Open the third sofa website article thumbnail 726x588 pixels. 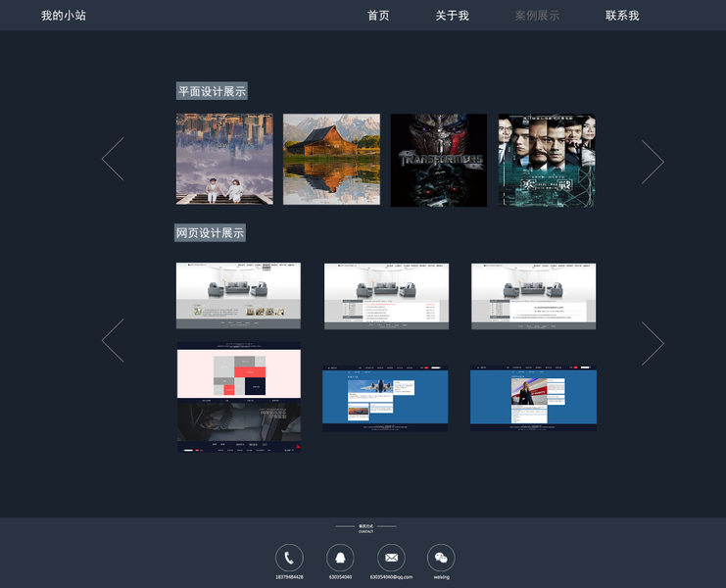click(533, 296)
